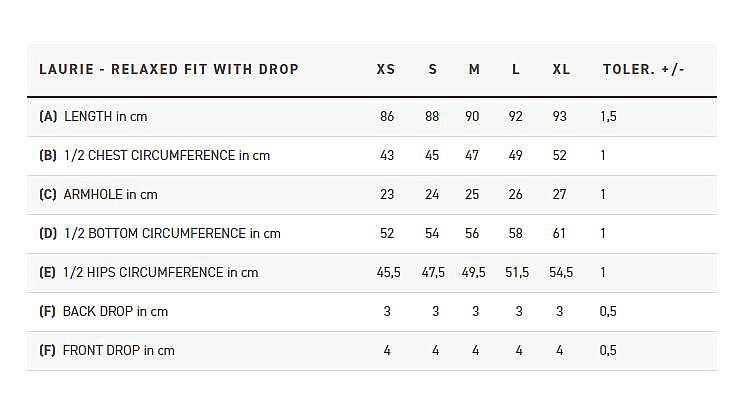Select the (C) ARMHOLE in cm row label
The height and width of the screenshot is (400, 740).
click(98, 195)
